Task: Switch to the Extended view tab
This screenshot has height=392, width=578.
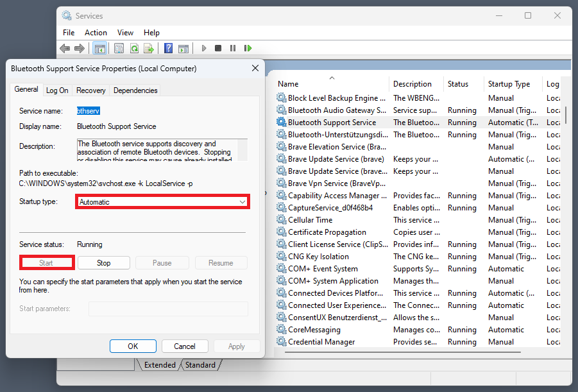Action: click(x=160, y=364)
